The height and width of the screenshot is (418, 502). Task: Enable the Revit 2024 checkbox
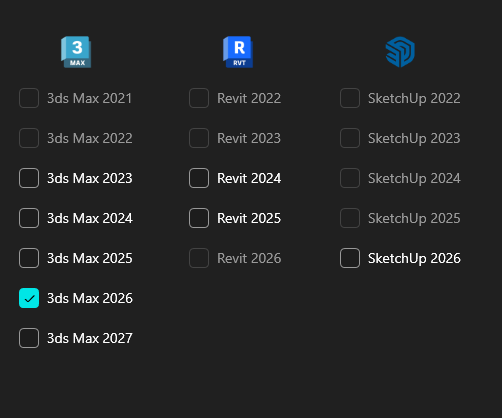199,178
